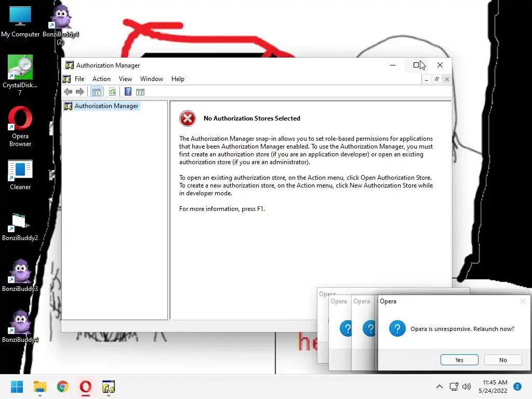Click the red error icon in the details pane
Viewport: 532px width, 399px height.
point(187,118)
